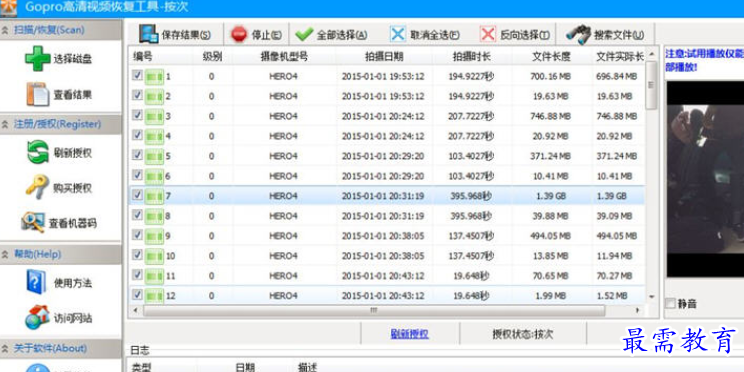Image resolution: width=744 pixels, height=372 pixels.
Task: Click the golden key Purchase Authorization icon
Action: coord(37,187)
